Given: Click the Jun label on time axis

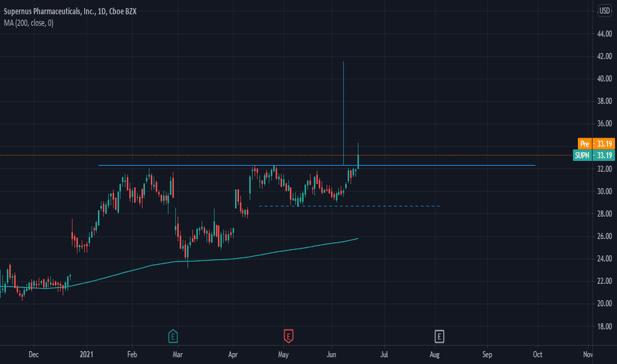Looking at the screenshot, I should pos(331,355).
